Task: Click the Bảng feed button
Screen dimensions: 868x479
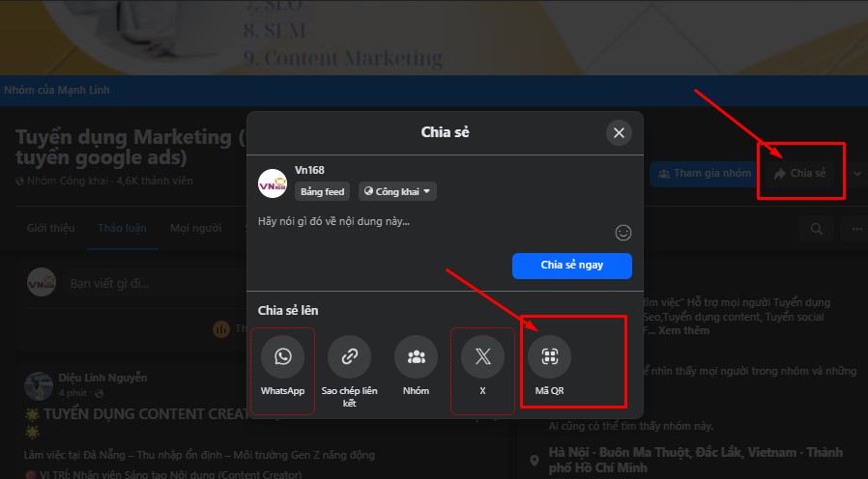Action: 322,191
